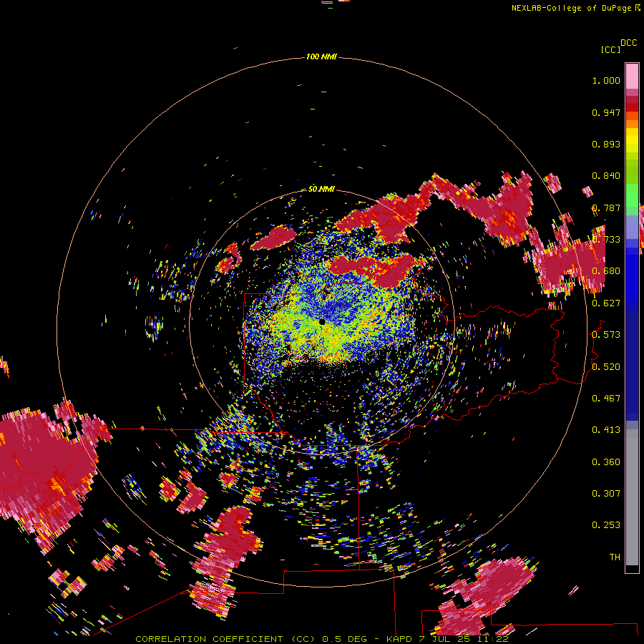
Task: Click the 0.253 legend value
Action: pos(606,525)
